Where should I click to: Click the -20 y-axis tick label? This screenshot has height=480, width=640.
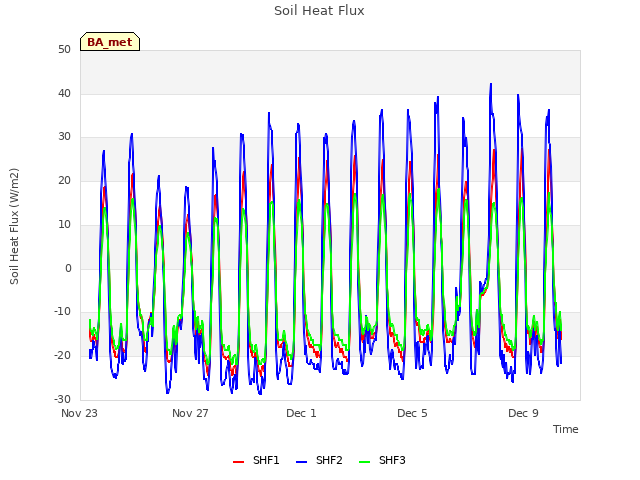62,356
